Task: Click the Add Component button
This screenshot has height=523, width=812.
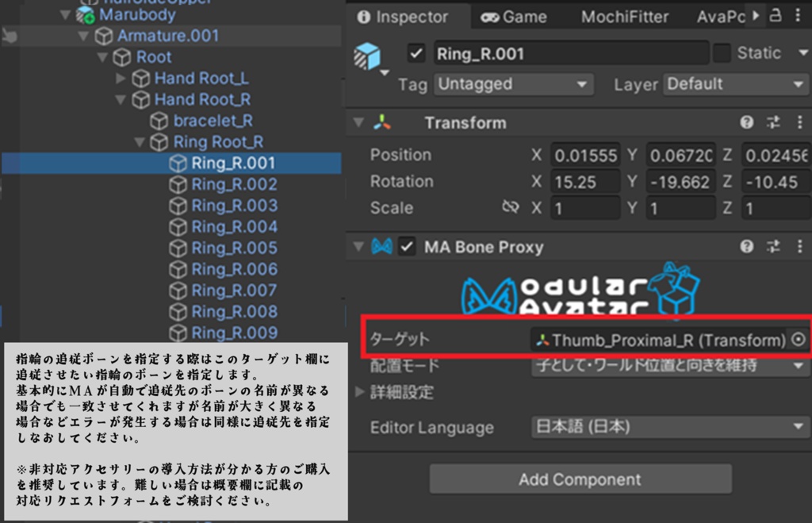Action: (x=580, y=479)
